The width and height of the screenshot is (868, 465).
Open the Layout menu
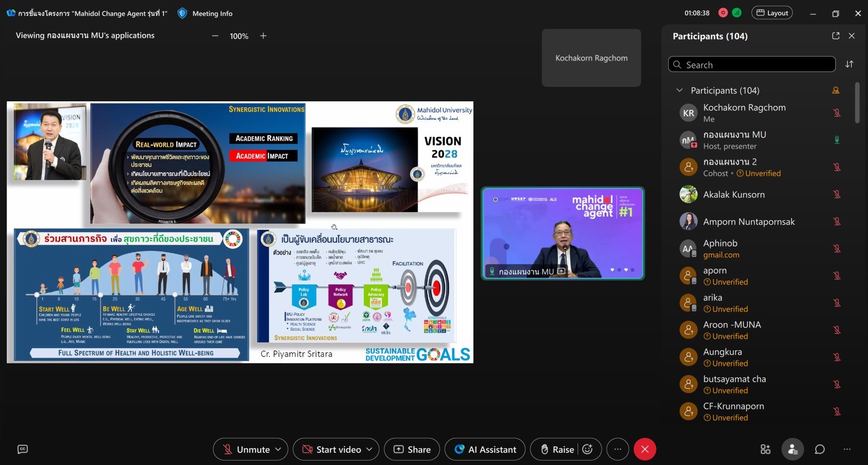pyautogui.click(x=772, y=13)
